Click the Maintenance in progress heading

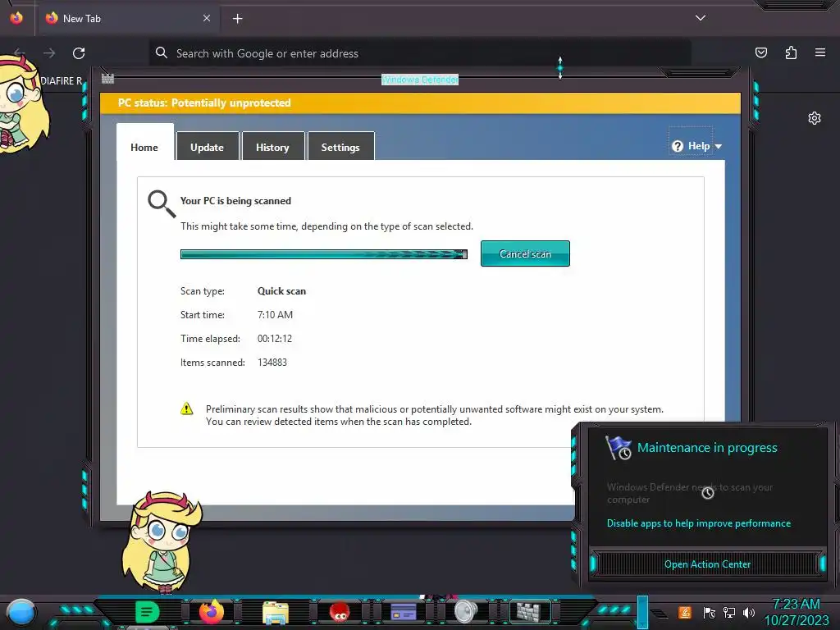[707, 448]
